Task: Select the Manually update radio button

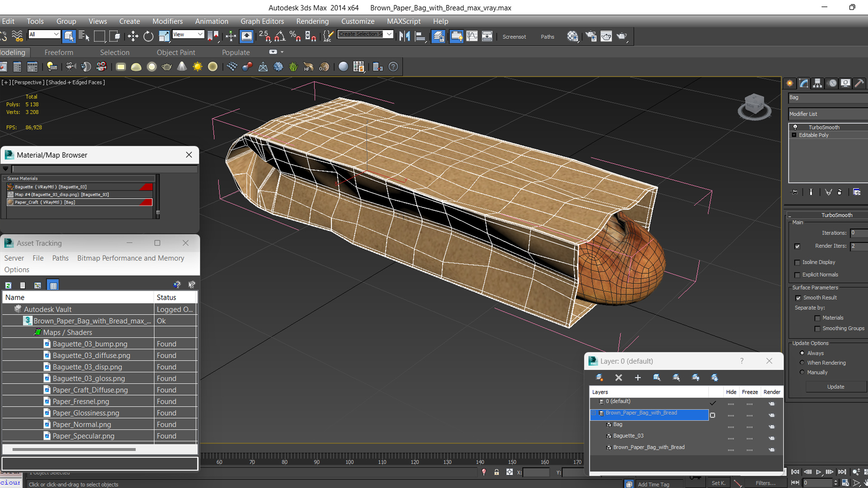Action: (x=802, y=372)
